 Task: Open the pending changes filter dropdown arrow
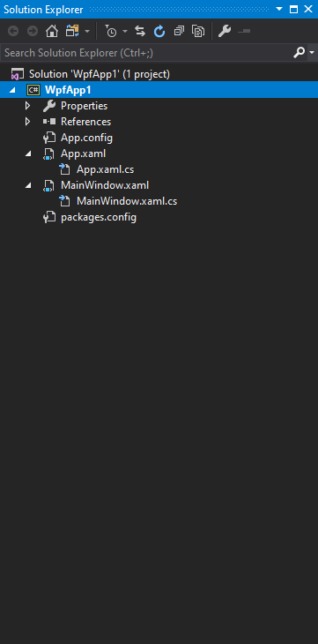pos(125,32)
